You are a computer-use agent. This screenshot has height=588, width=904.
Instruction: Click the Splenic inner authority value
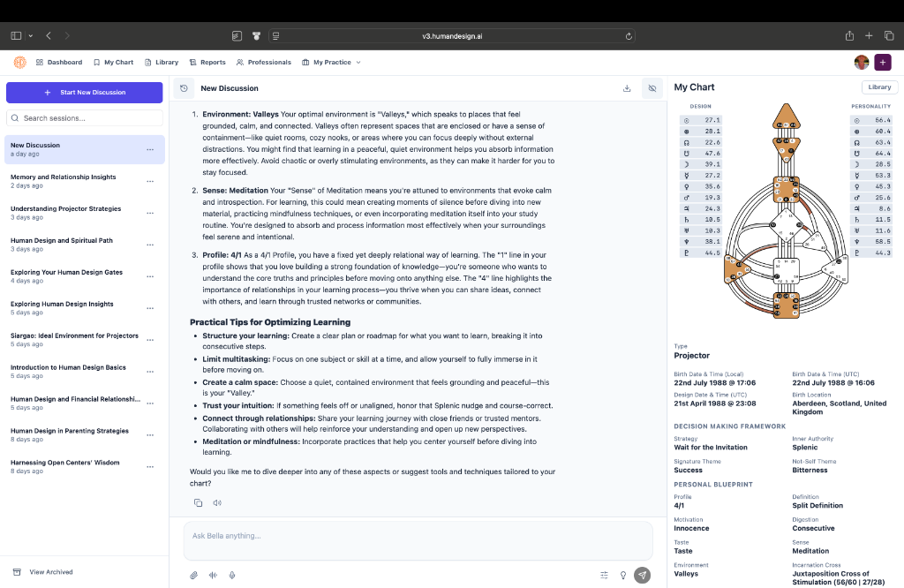coord(805,448)
